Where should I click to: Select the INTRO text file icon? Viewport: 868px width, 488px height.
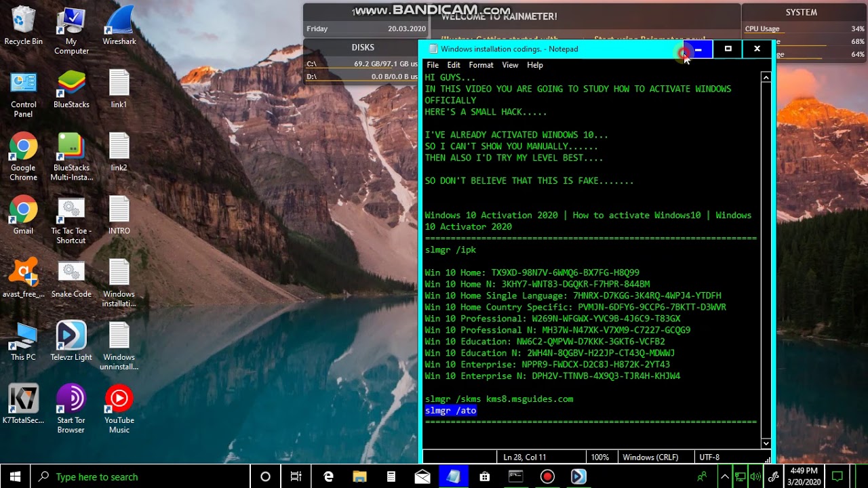click(x=119, y=216)
